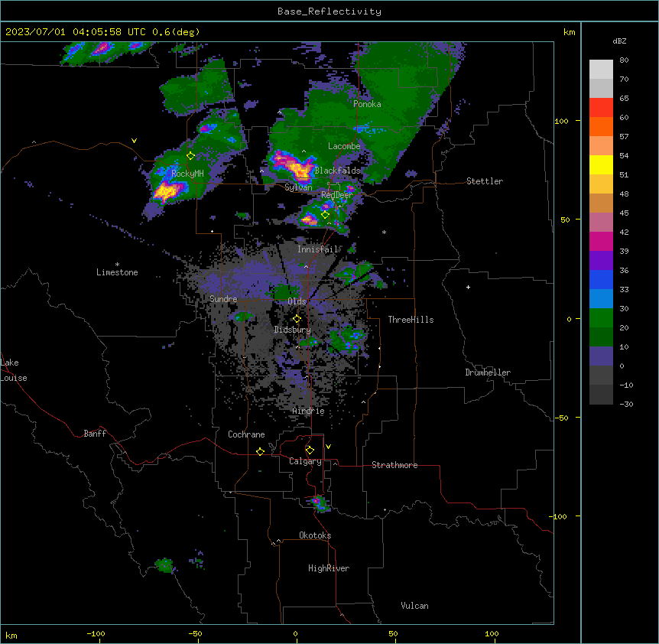Click the Didsbury label
Viewport: 659px width, 644px height.
pos(293,330)
